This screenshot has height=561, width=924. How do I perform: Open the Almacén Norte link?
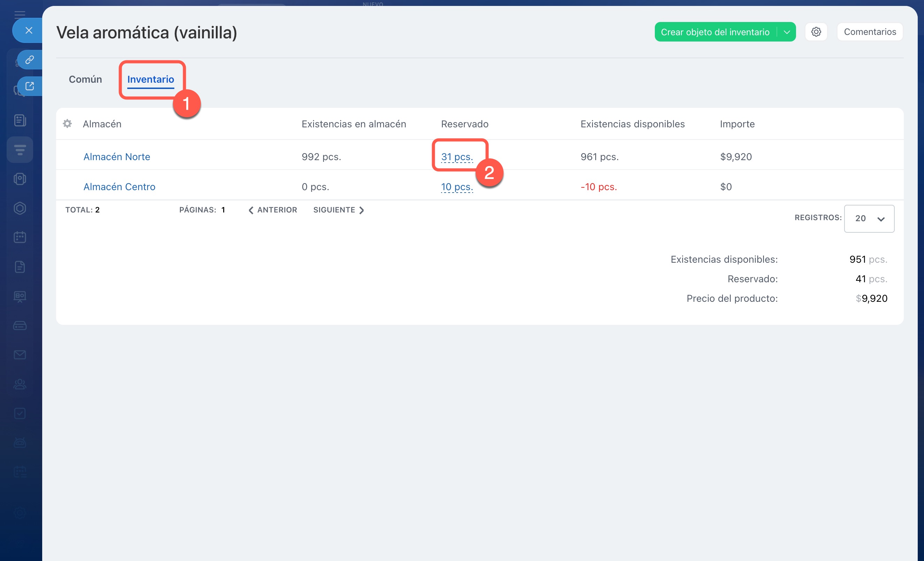(116, 157)
